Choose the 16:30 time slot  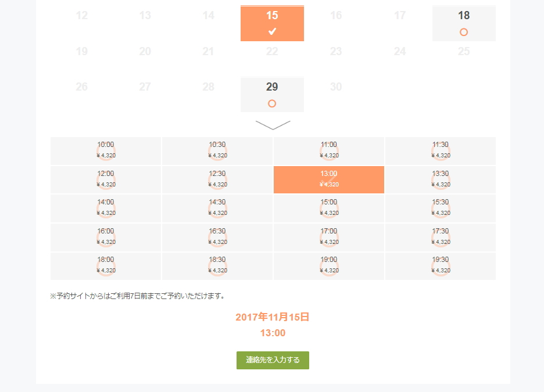tap(217, 237)
